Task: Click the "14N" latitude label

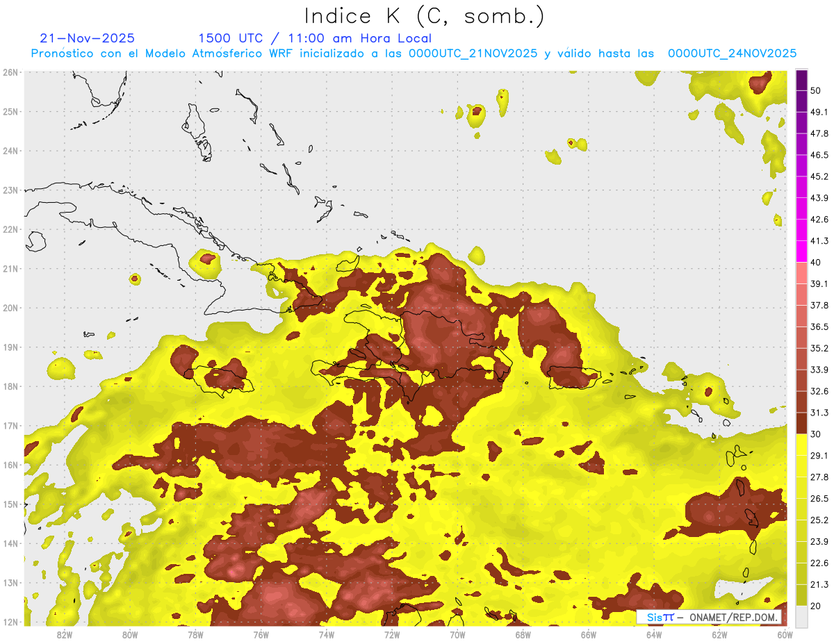Action: 12,543
